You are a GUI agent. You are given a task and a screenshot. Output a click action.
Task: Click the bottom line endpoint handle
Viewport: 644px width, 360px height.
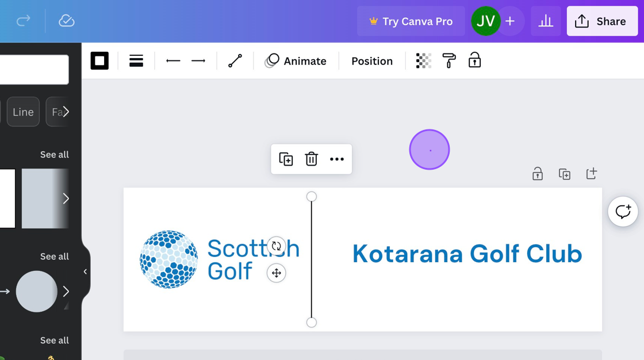click(311, 323)
